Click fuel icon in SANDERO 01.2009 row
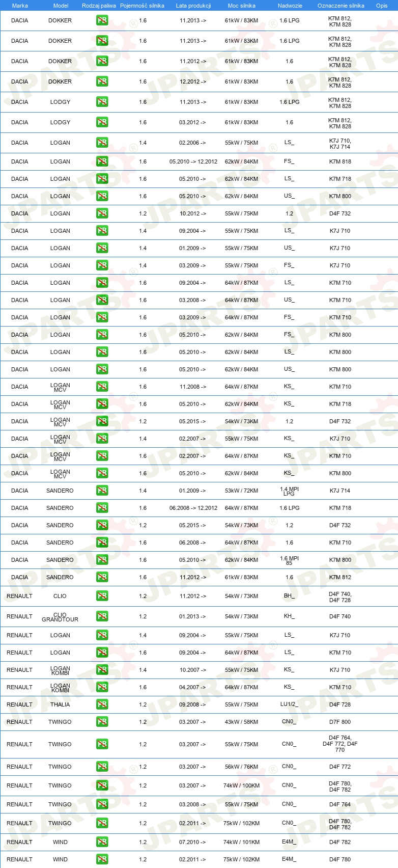The height and width of the screenshot is (868, 398). pyautogui.click(x=102, y=491)
